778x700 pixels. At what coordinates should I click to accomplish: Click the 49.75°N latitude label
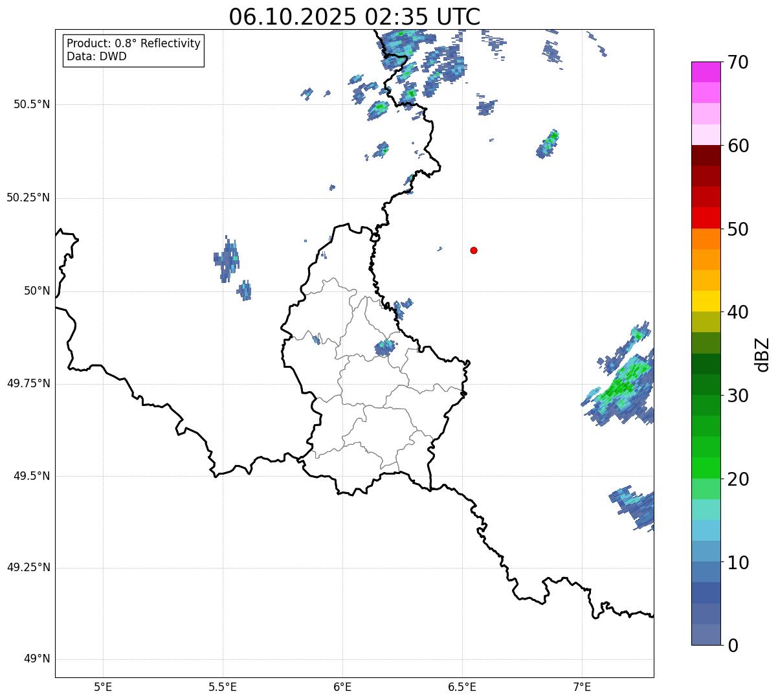[28, 383]
